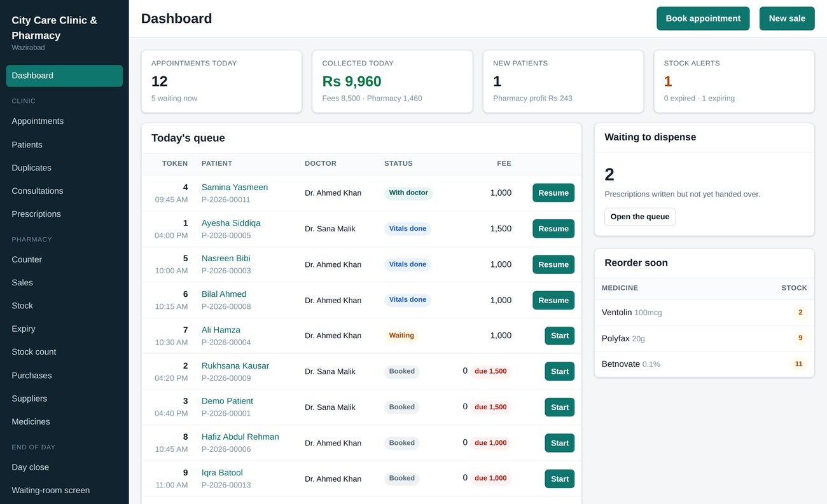This screenshot has height=504, width=827.
Task: Open the Day close page
Action: coord(64,467)
